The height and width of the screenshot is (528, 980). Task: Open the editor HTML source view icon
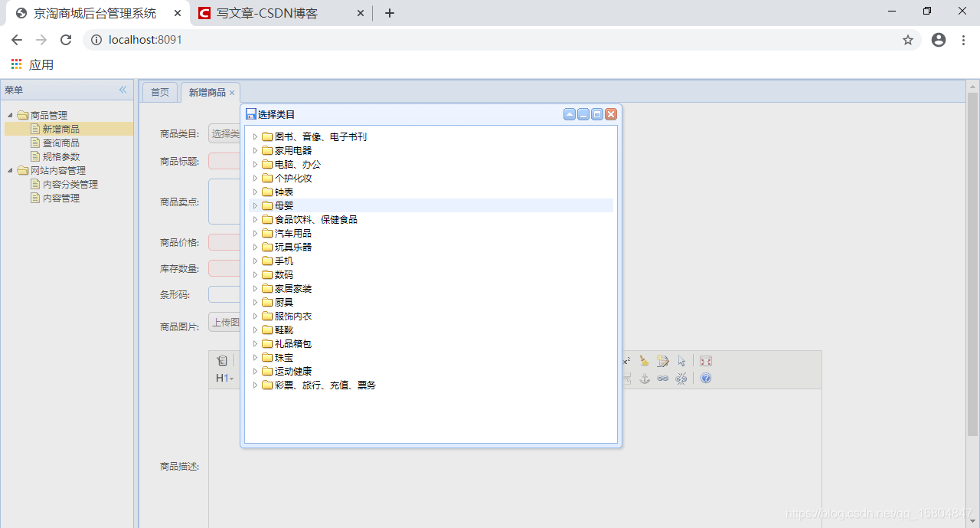click(x=222, y=361)
